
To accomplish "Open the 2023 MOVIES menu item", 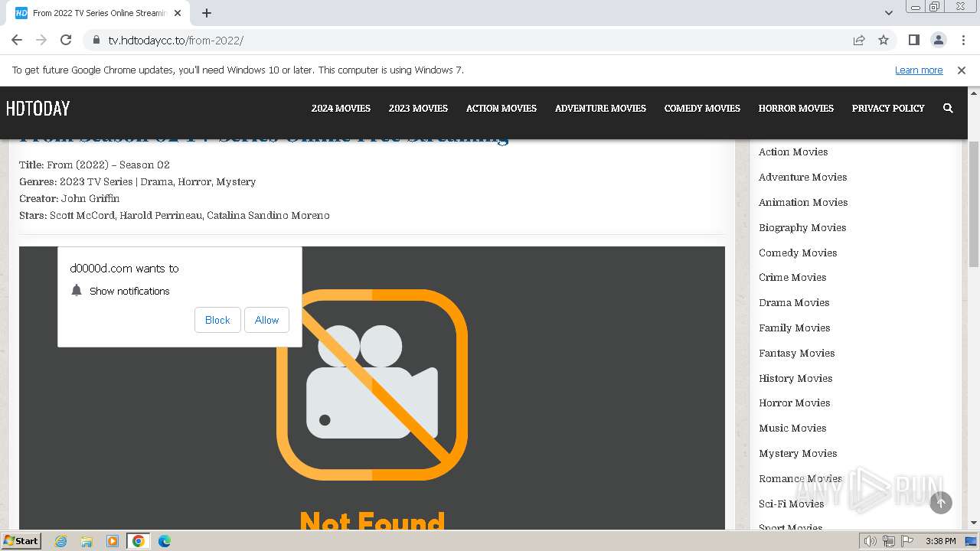I will coord(418,108).
